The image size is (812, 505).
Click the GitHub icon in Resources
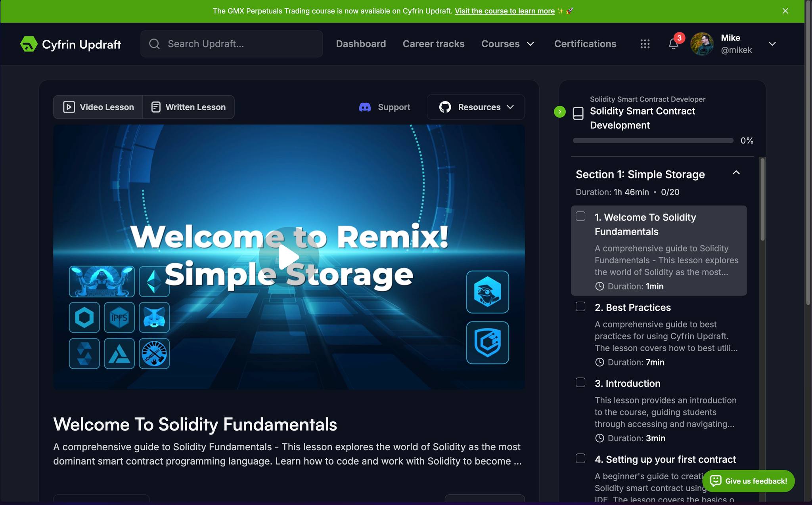pos(445,107)
